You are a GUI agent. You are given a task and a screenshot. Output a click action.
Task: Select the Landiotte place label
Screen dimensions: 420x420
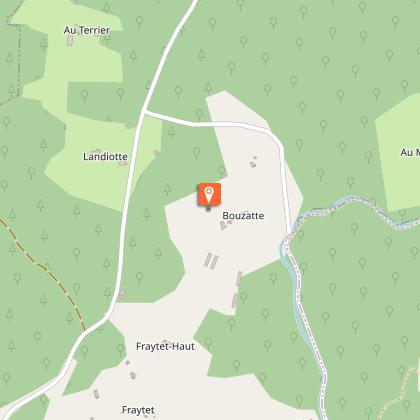[x=105, y=157]
